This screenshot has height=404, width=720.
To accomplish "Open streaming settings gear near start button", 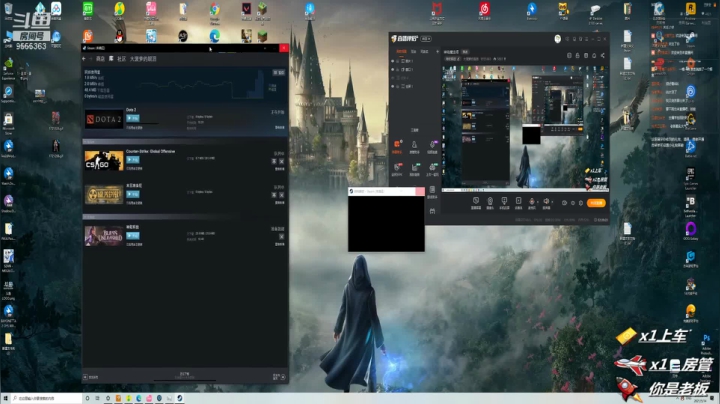I will click(x=581, y=203).
